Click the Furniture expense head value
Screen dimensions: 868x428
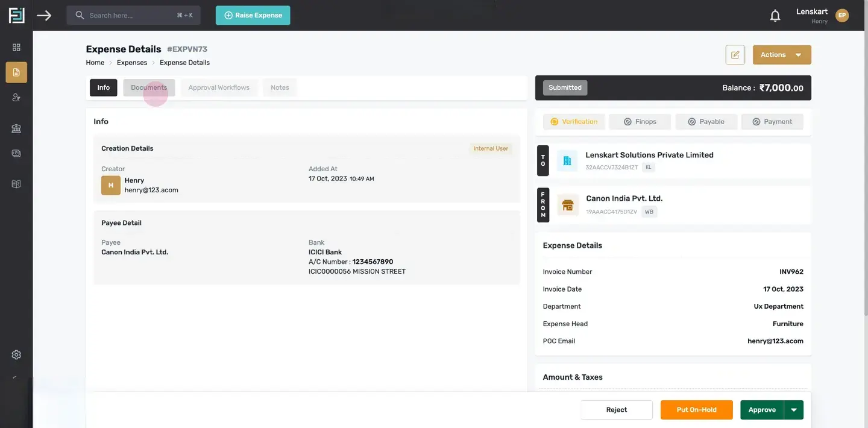pos(788,324)
